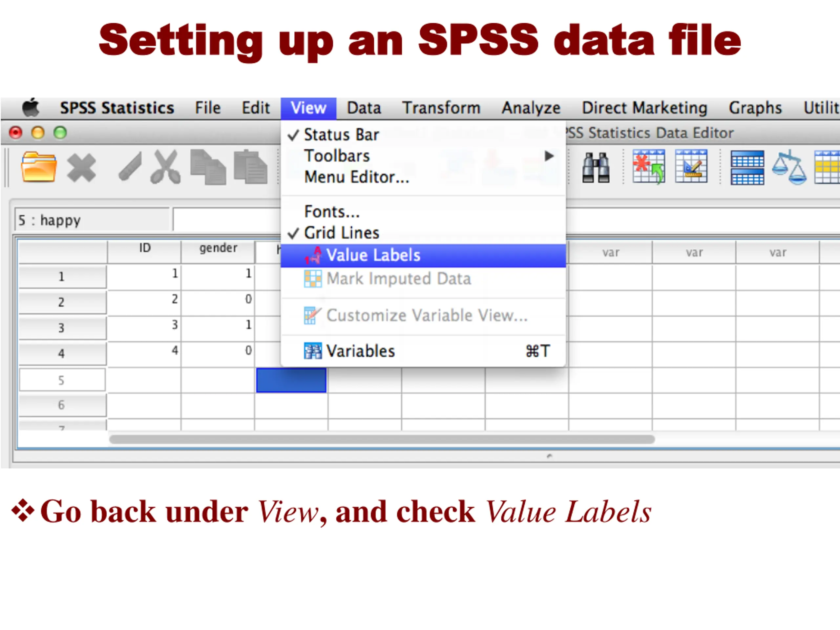Open the Apple menu
This screenshot has height=630, width=840.
tap(31, 108)
